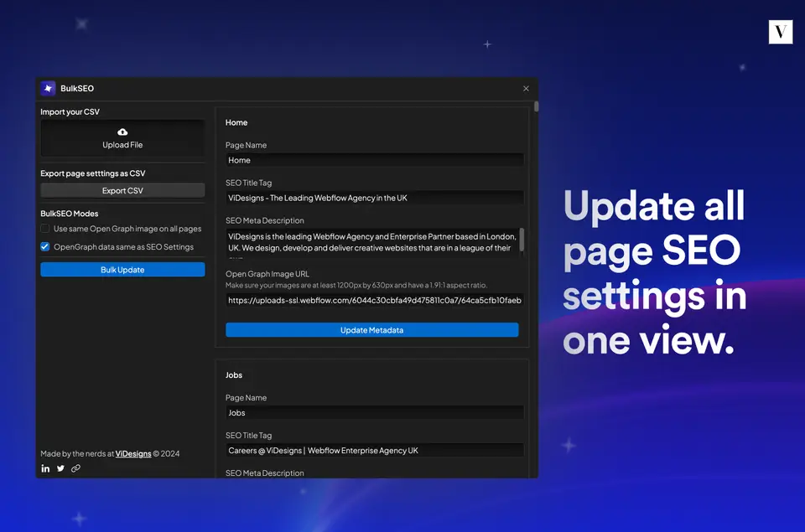Click the Jobs SEO Title Tag field
Image resolution: width=805 pixels, height=532 pixels.
coord(374,450)
